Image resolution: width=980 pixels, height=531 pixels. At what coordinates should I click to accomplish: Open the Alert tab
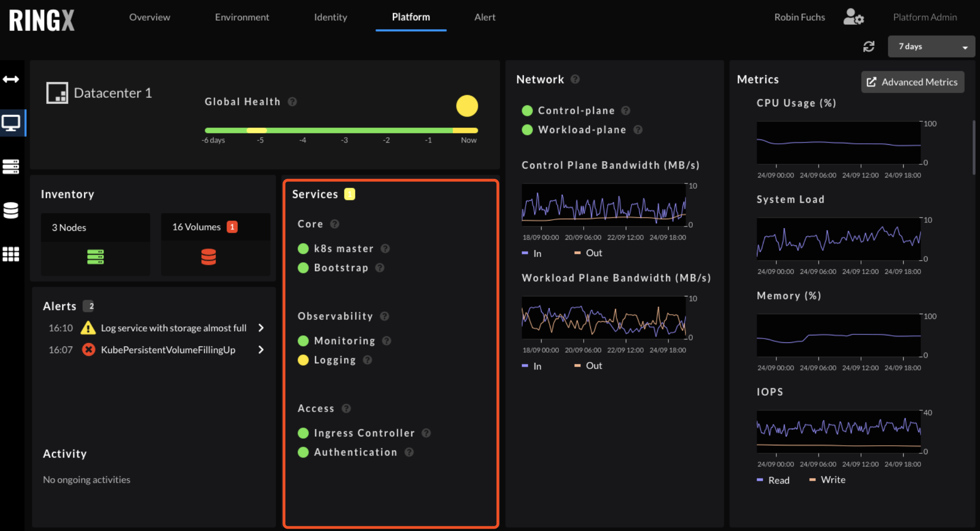pos(485,17)
